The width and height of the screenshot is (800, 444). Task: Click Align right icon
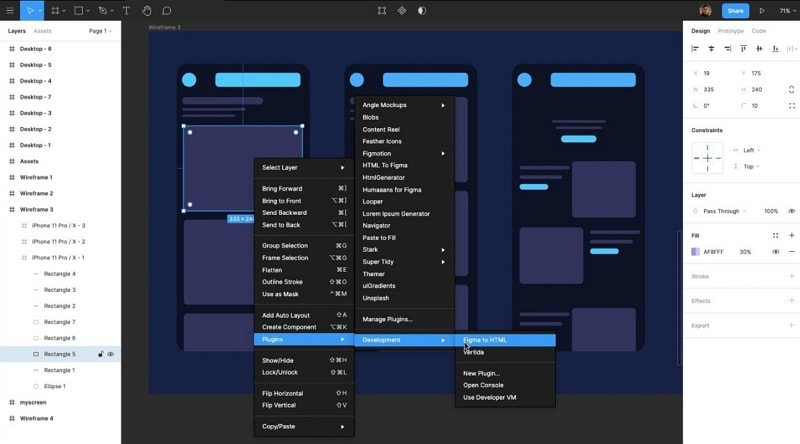pos(728,48)
